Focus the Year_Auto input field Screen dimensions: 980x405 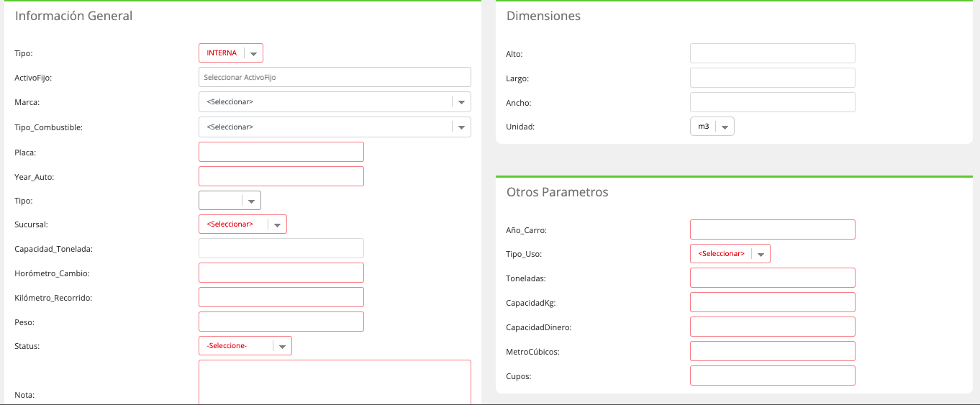[x=281, y=176]
